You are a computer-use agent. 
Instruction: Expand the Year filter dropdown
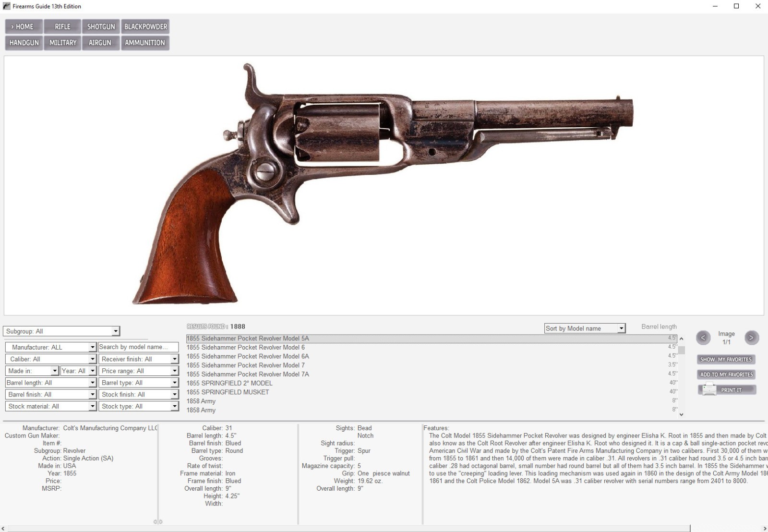tap(93, 371)
